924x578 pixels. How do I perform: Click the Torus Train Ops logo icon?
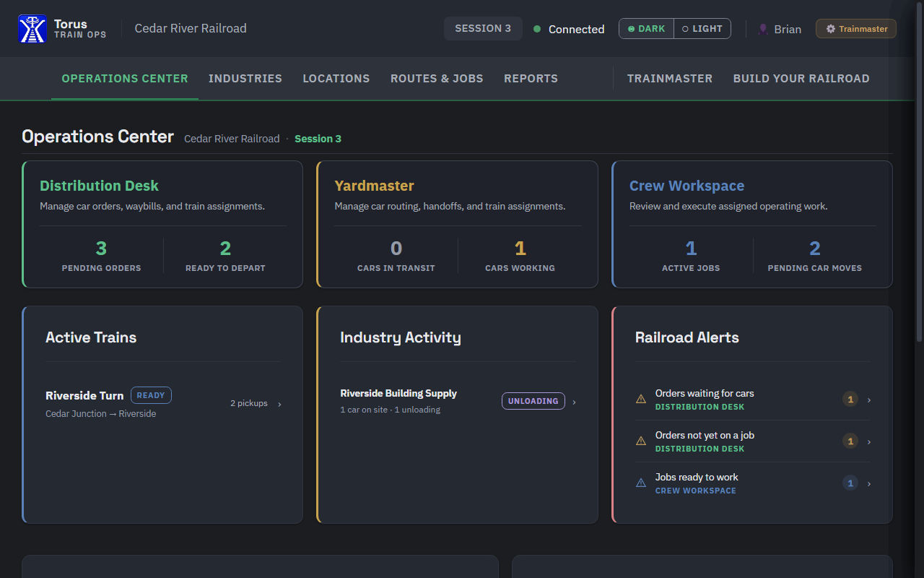[x=32, y=29]
